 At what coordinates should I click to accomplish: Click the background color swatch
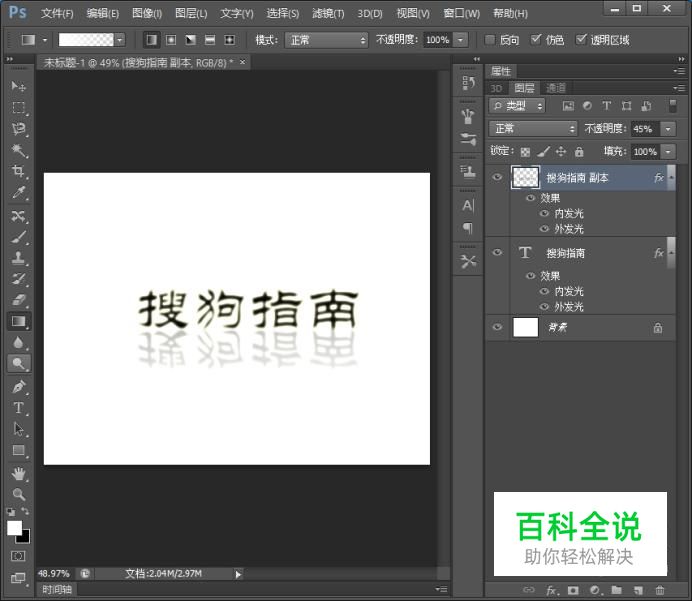pos(26,539)
